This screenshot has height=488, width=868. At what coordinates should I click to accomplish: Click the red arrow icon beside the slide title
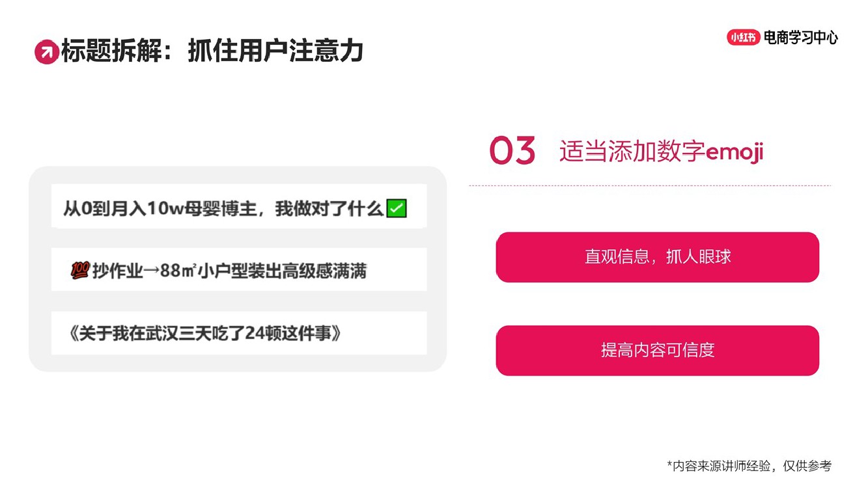pos(46,52)
